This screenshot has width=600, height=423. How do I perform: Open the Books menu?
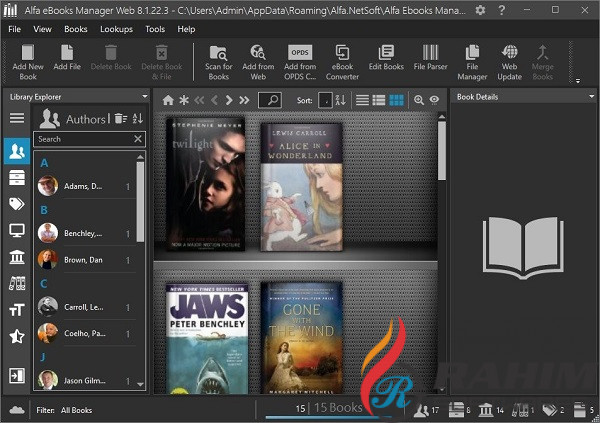[x=76, y=29]
